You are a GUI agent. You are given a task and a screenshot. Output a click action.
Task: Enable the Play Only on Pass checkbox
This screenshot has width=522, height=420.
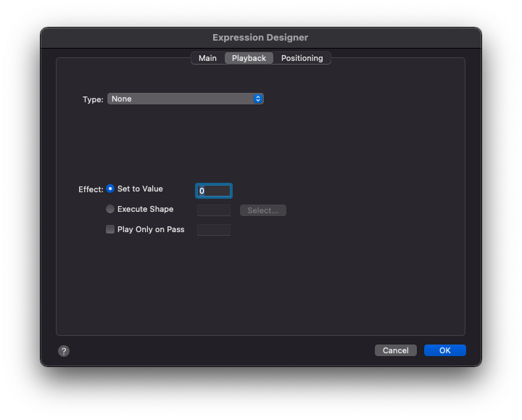110,229
